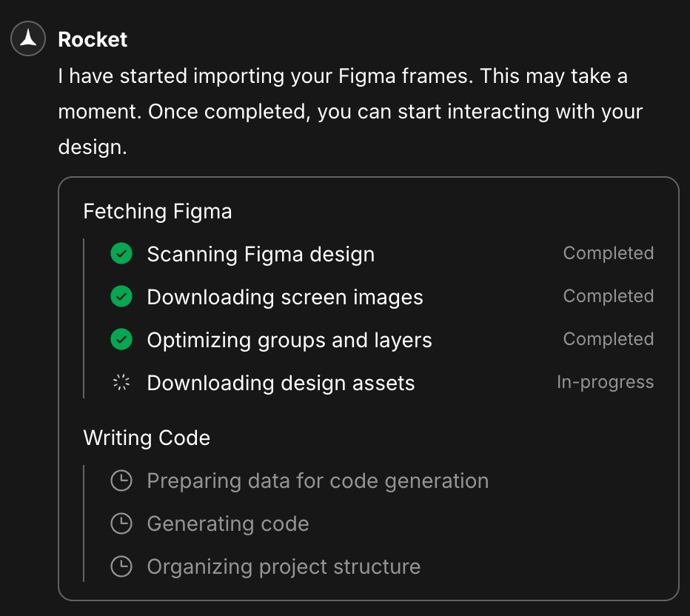Expand the Downloading design assets progress item
Viewport: 690px width, 616px height.
(281, 383)
